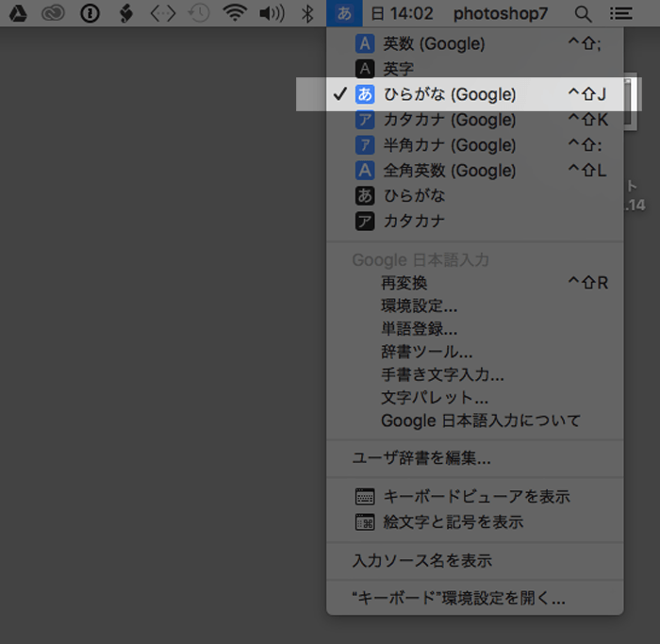Select カタカナ (Google) input source
The image size is (660, 644).
tap(475, 120)
